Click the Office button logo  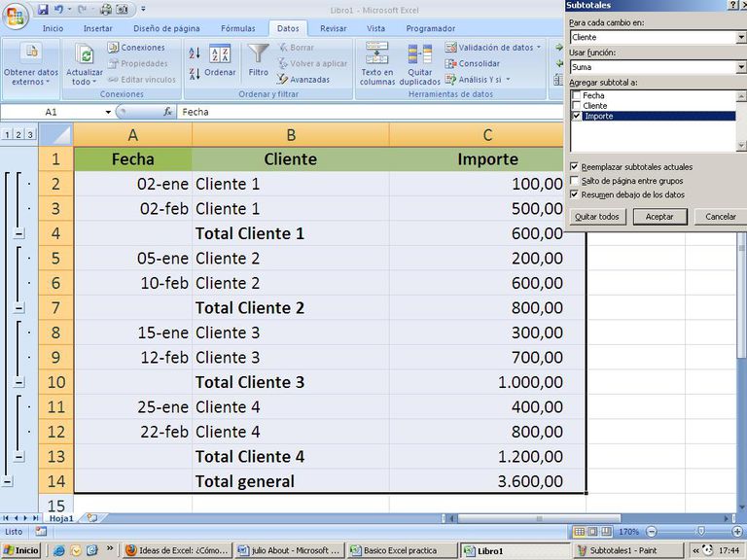(16, 17)
